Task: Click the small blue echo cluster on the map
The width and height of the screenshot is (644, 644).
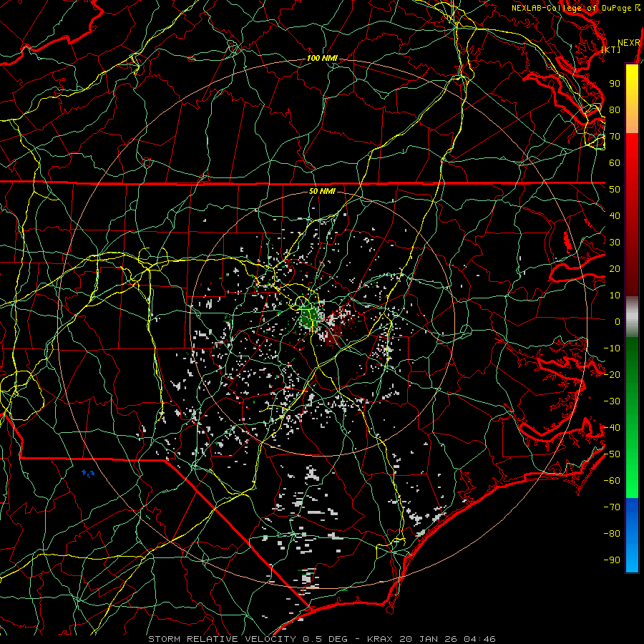Action: (x=88, y=473)
